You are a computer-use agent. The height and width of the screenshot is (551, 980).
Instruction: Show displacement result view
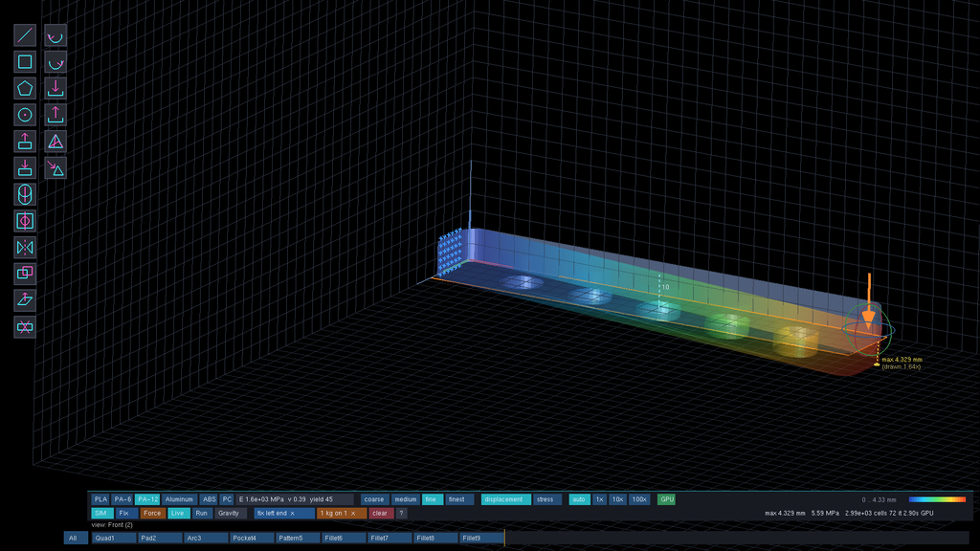505,499
